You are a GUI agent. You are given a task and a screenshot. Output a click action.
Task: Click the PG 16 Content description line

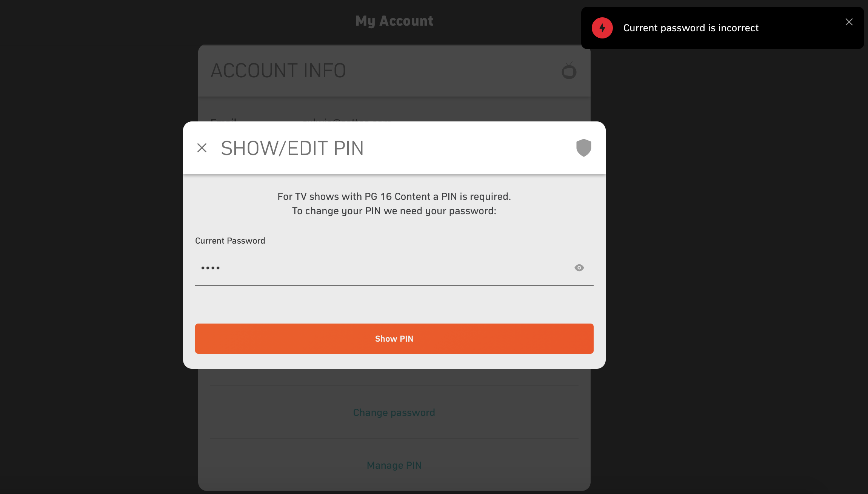(x=394, y=196)
